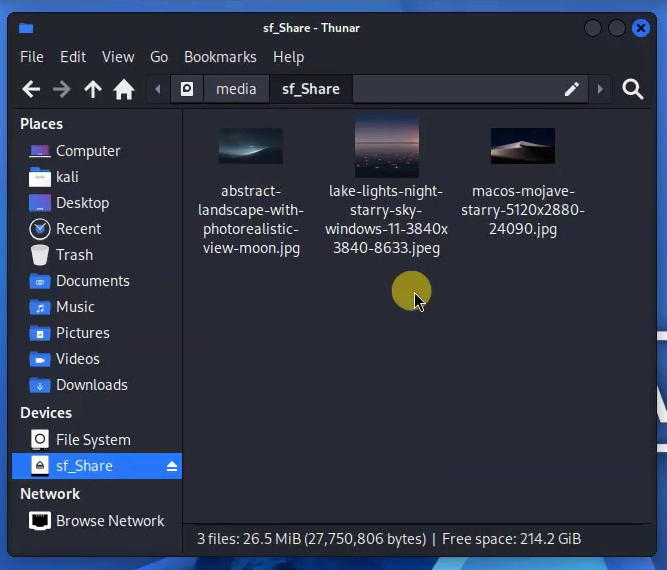667x570 pixels.
Task: Click filename macos-mojave-starry-5120x2880-24090.jpg
Action: 523,210
